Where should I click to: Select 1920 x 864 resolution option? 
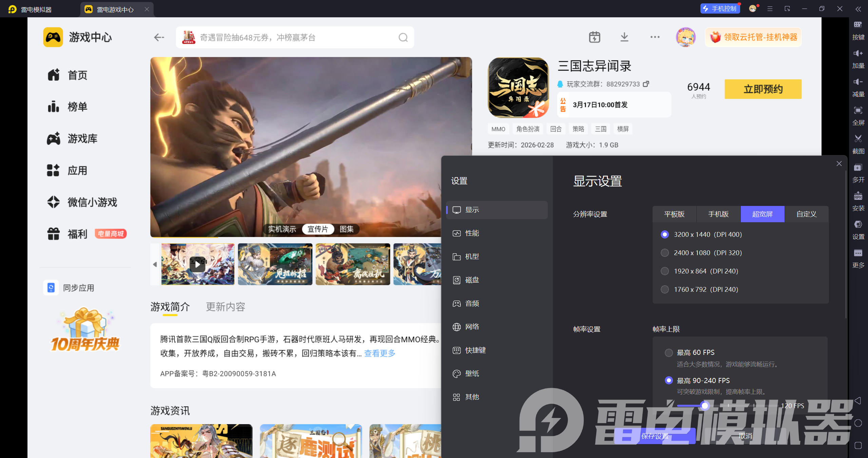[x=665, y=271]
